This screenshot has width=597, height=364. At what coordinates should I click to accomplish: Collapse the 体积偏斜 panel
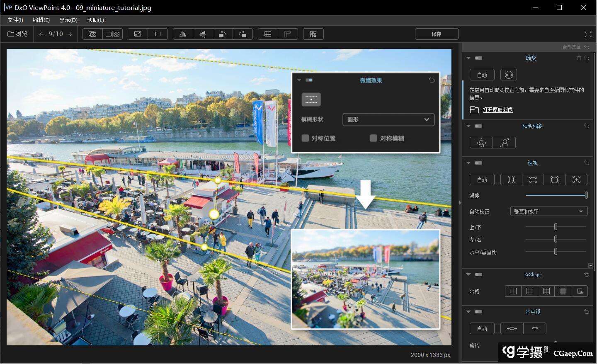pos(468,126)
